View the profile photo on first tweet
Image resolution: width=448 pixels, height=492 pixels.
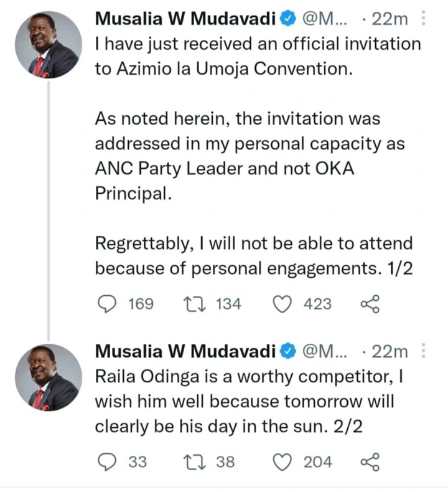[x=49, y=45]
